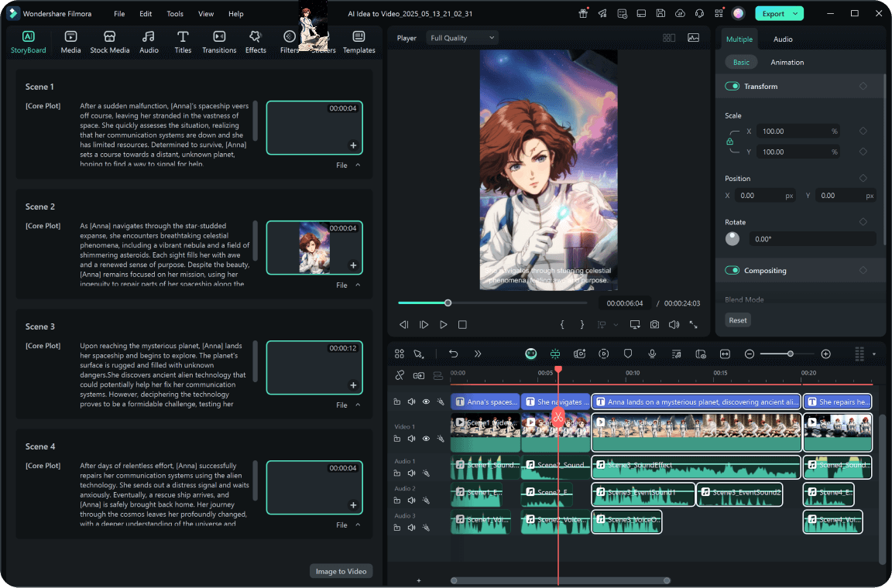Collapse Scene 3 File chevron
The image size is (892, 588).
click(358, 405)
